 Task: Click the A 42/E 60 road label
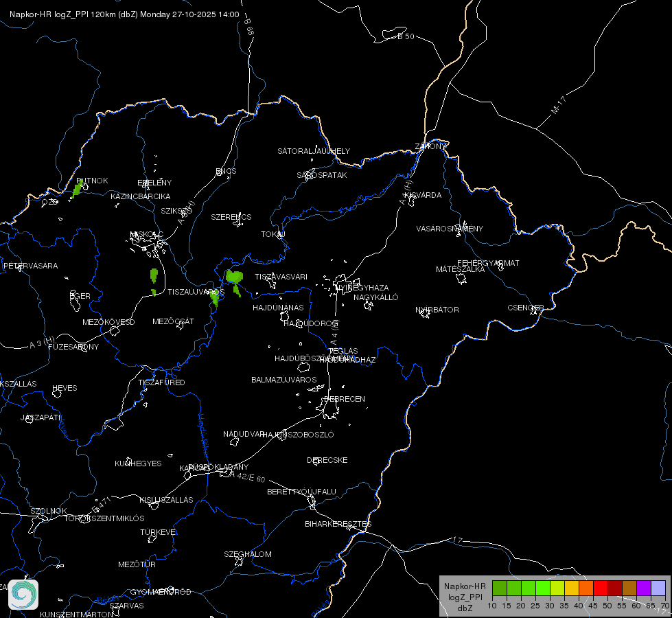pyautogui.click(x=247, y=477)
